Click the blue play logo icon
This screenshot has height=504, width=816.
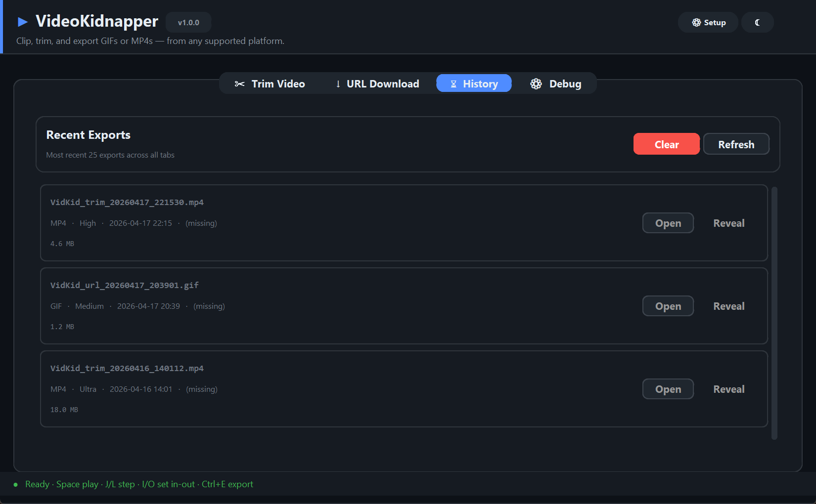(23, 22)
